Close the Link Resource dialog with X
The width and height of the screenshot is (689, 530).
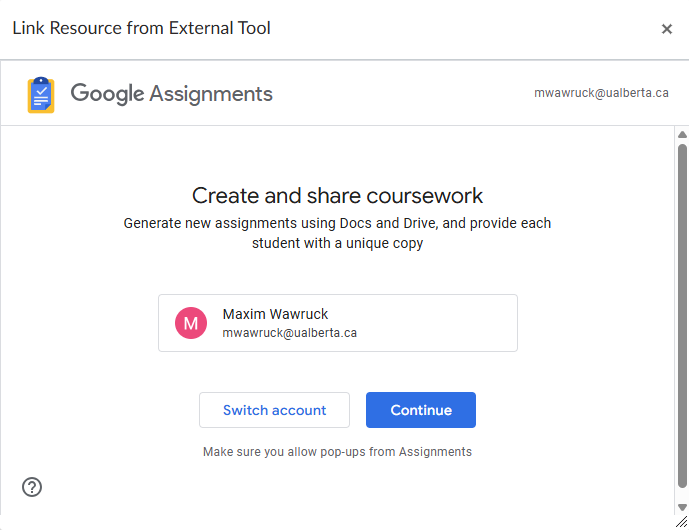pos(667,29)
